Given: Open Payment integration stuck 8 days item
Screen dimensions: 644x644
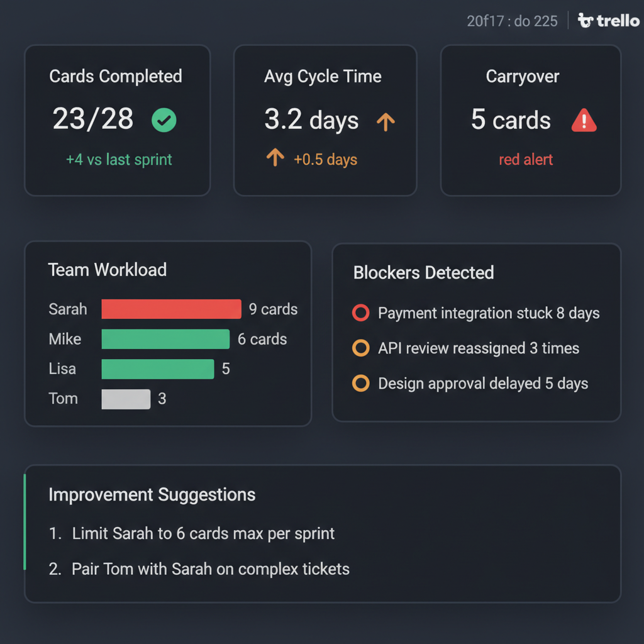Looking at the screenshot, I should (x=489, y=313).
